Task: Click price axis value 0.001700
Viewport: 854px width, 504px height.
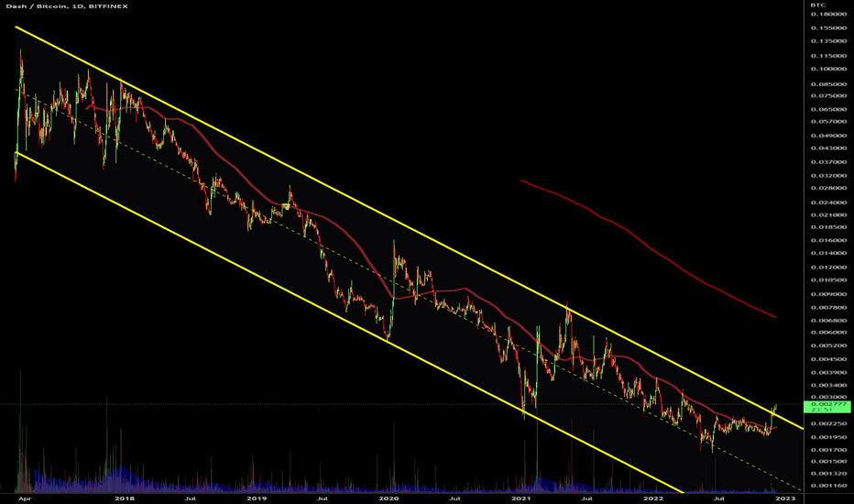Action: click(828, 450)
